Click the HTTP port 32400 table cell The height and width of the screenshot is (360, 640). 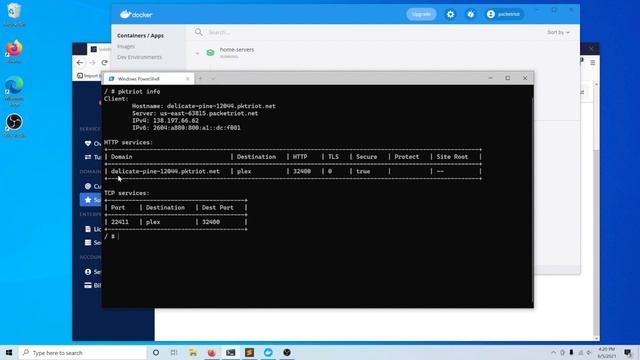pyautogui.click(x=302, y=171)
